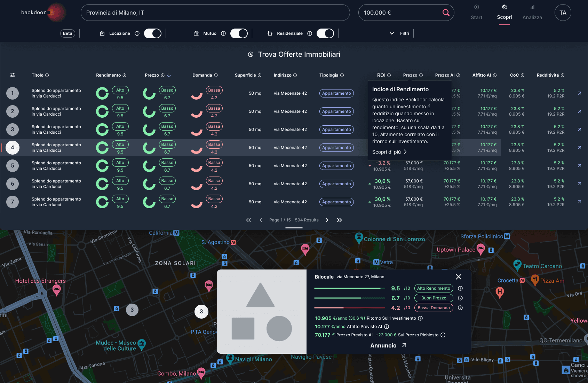Click Alto Rendimento badge in property card
The width and height of the screenshot is (588, 383).
(x=434, y=288)
